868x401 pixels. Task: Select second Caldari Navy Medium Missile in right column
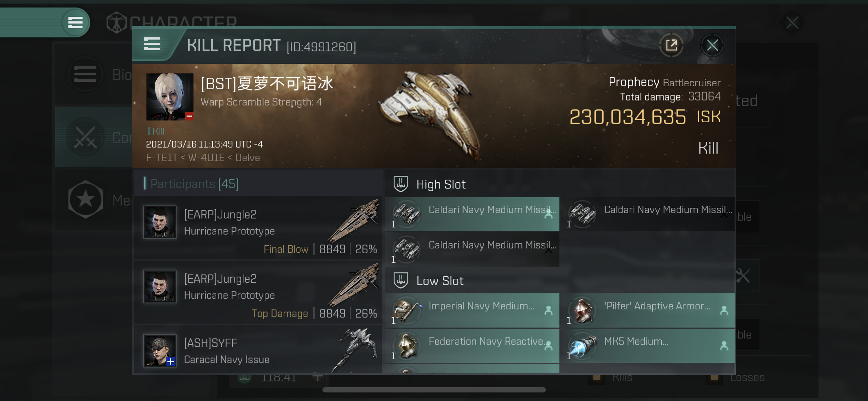tap(648, 214)
